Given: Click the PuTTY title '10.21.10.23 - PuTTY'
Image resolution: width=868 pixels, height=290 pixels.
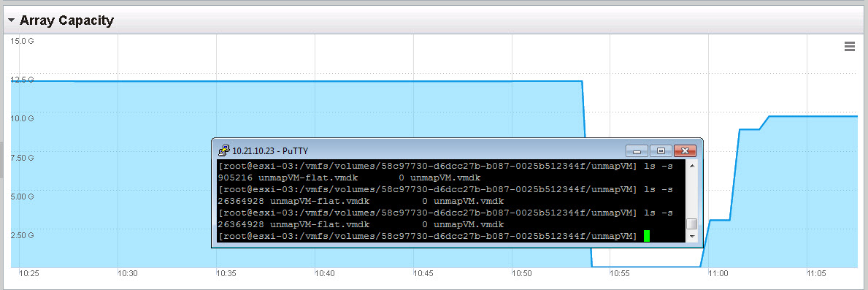Looking at the screenshot, I should coord(270,150).
